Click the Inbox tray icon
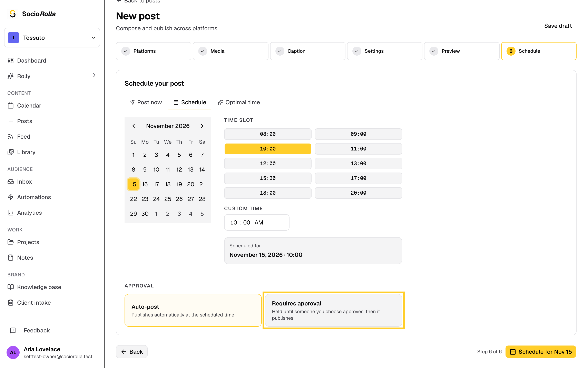Screen dimensions: 588x368 [10, 182]
